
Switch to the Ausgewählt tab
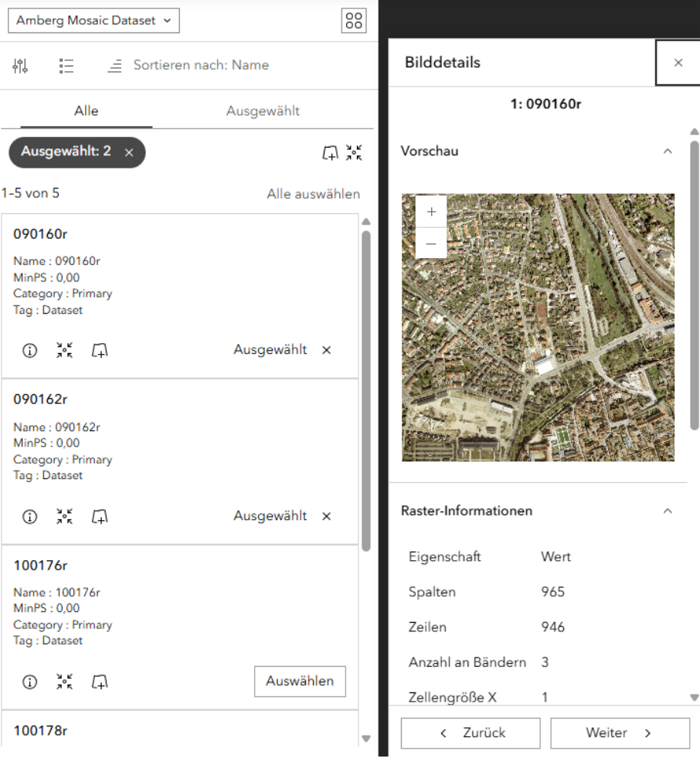pos(263,111)
